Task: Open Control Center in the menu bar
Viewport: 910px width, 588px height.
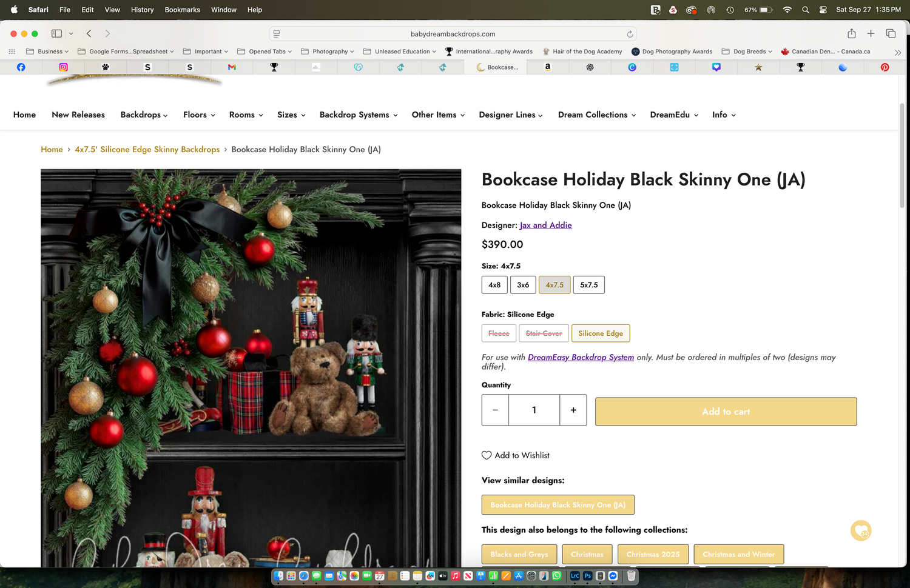Action: 823,10
